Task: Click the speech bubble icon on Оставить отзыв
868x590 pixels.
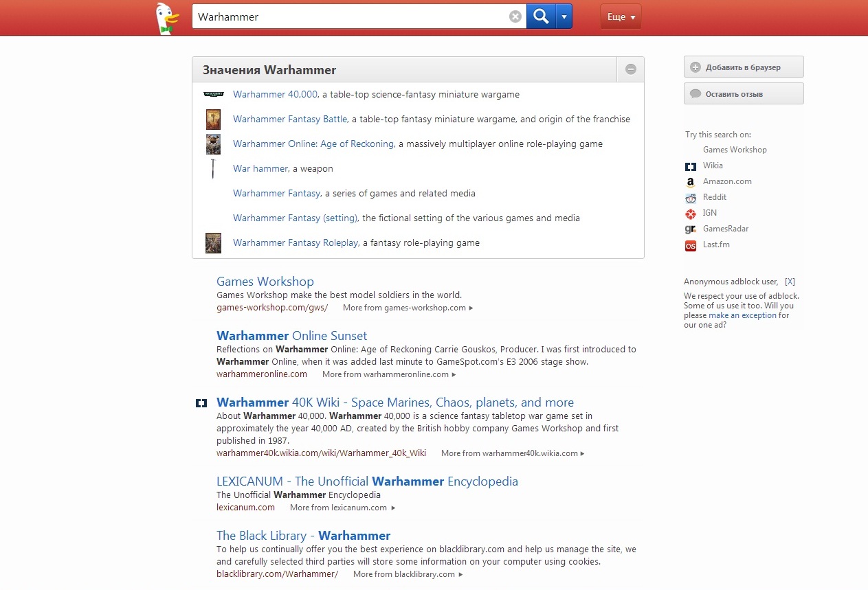Action: click(x=695, y=93)
